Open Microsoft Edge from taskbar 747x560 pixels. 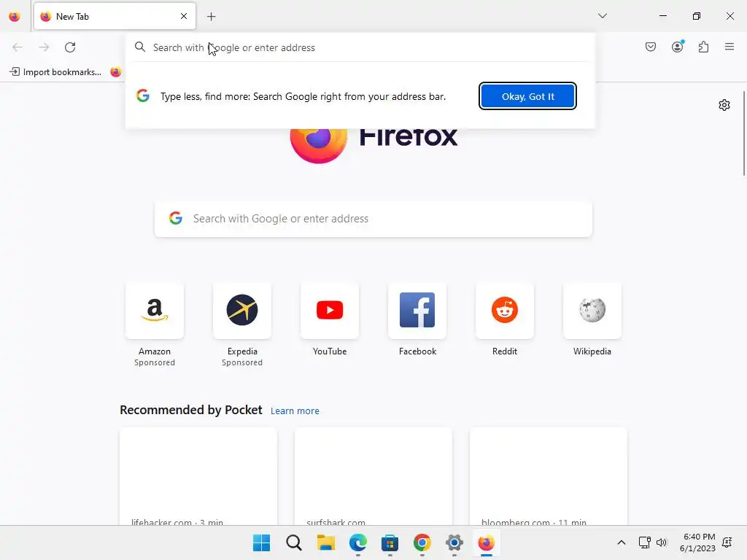(x=357, y=542)
